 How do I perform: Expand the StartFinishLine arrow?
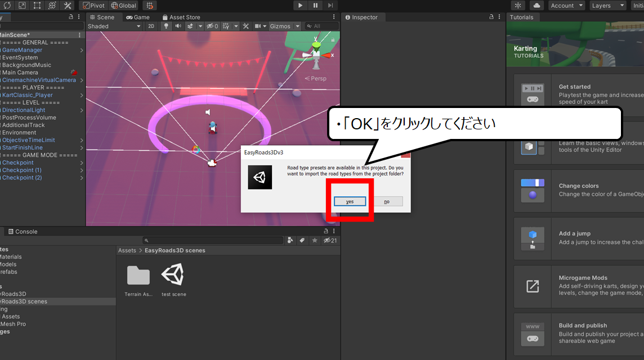[82, 148]
